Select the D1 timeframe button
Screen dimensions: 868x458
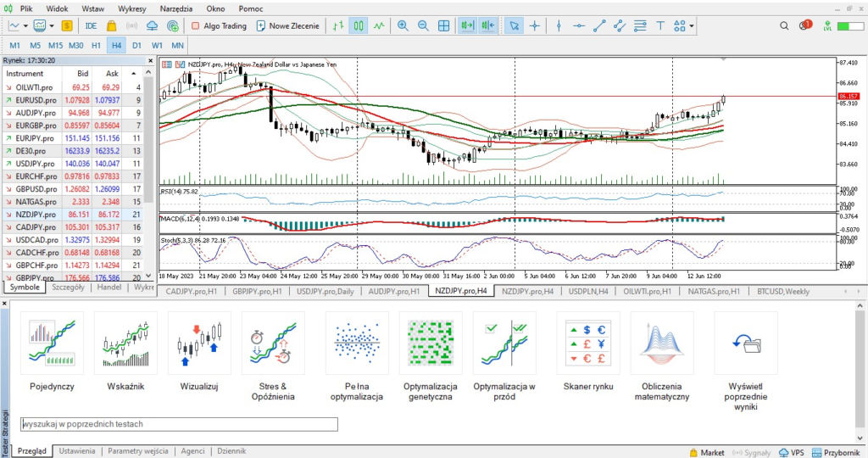136,44
